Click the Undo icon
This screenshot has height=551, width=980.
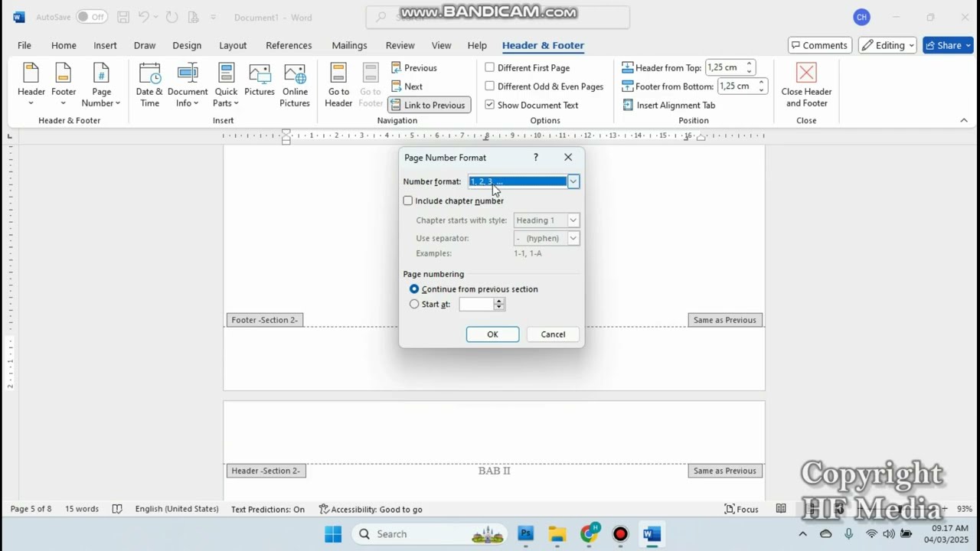(x=144, y=17)
